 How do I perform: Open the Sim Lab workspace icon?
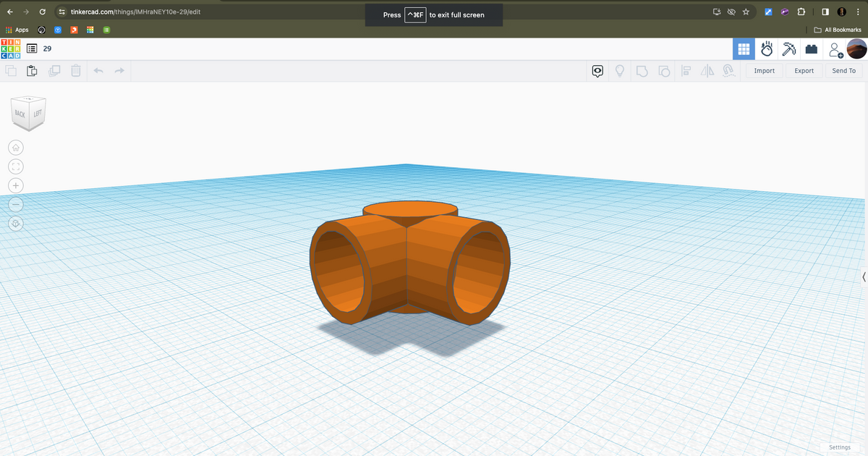click(767, 49)
